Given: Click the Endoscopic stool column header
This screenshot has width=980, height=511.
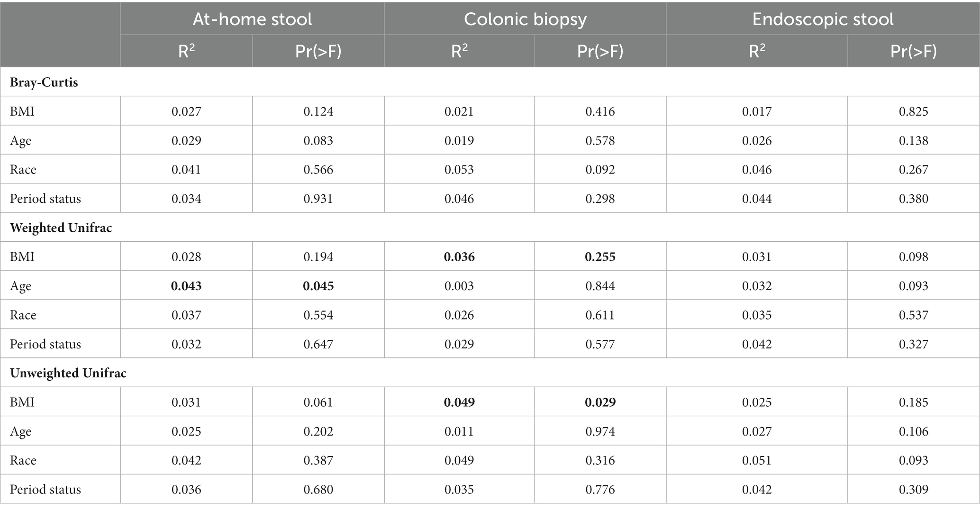Looking at the screenshot, I should [x=823, y=19].
